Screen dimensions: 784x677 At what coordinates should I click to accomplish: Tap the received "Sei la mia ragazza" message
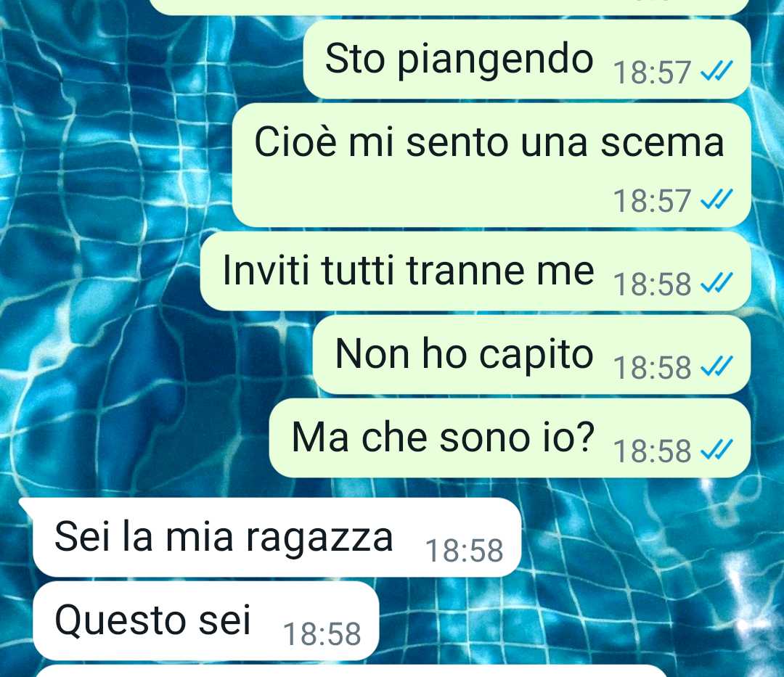[277, 538]
